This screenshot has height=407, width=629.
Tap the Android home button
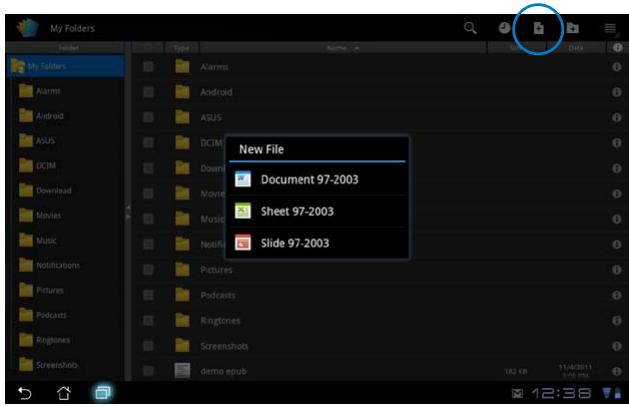point(64,393)
